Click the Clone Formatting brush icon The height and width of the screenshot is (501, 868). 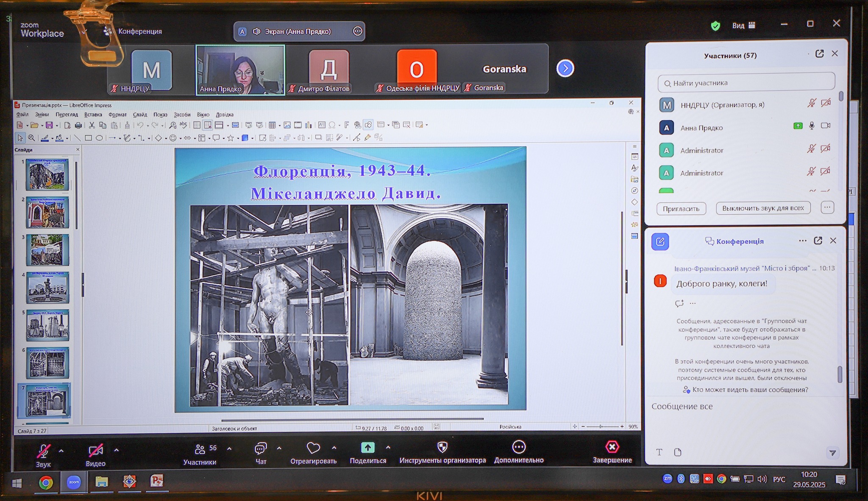tap(127, 125)
